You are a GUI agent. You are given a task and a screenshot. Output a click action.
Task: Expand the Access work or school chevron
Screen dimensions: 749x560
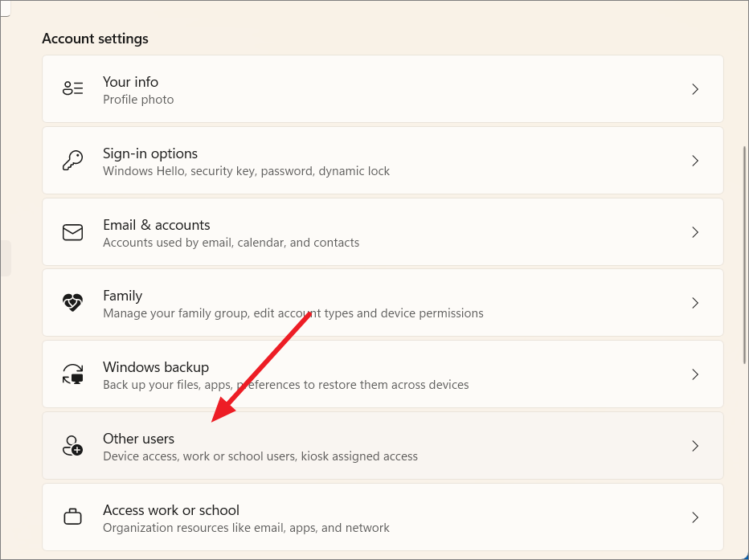pyautogui.click(x=695, y=517)
